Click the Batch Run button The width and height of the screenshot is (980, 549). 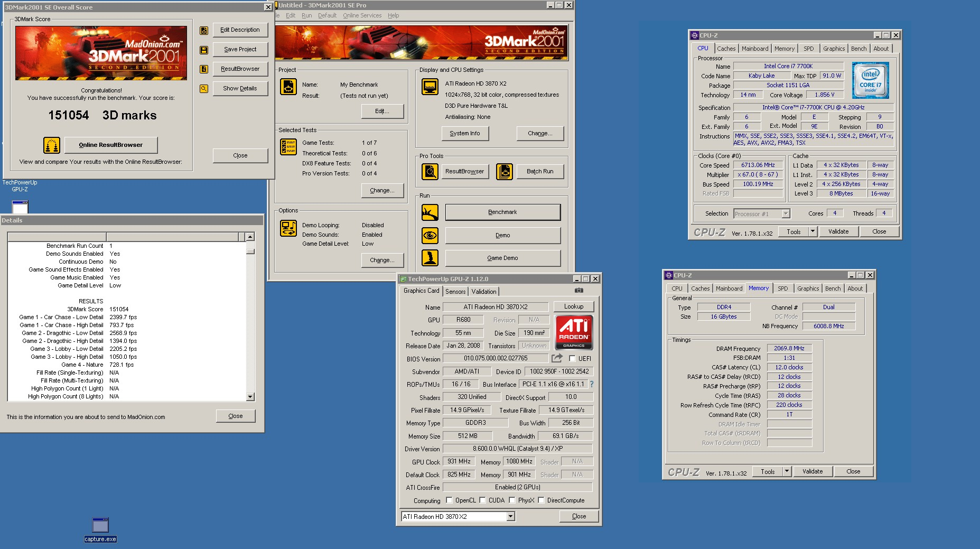pos(540,172)
